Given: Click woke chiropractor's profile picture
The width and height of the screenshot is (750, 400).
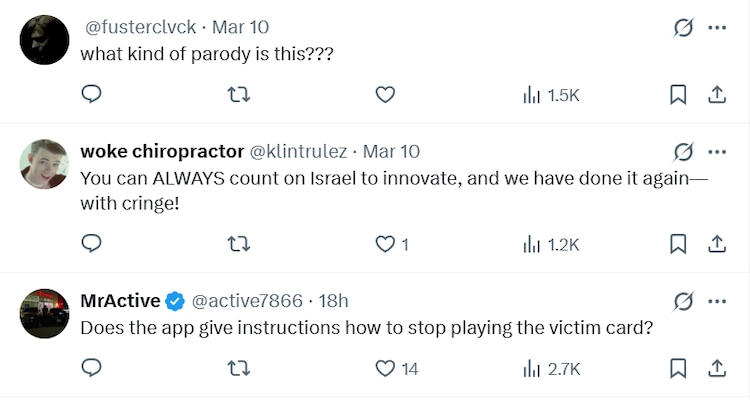Looking at the screenshot, I should tap(44, 165).
